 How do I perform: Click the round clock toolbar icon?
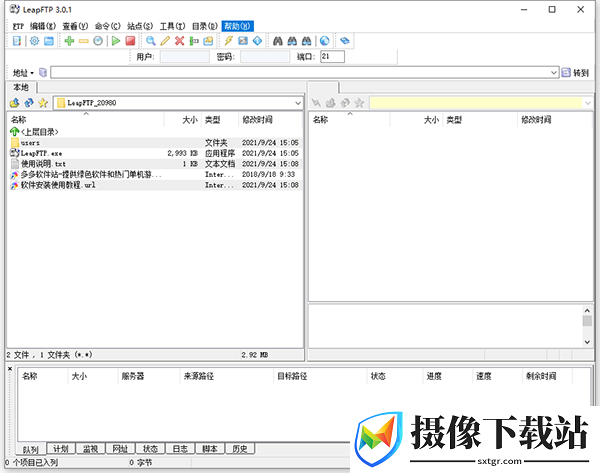pos(98,41)
